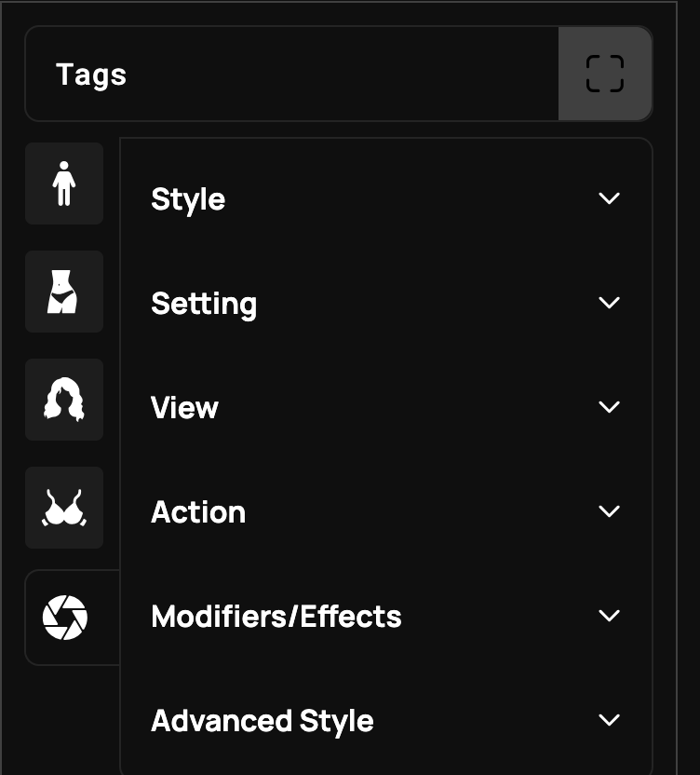Click the Style section label
Viewport: 700px width, 775px height.
click(188, 199)
